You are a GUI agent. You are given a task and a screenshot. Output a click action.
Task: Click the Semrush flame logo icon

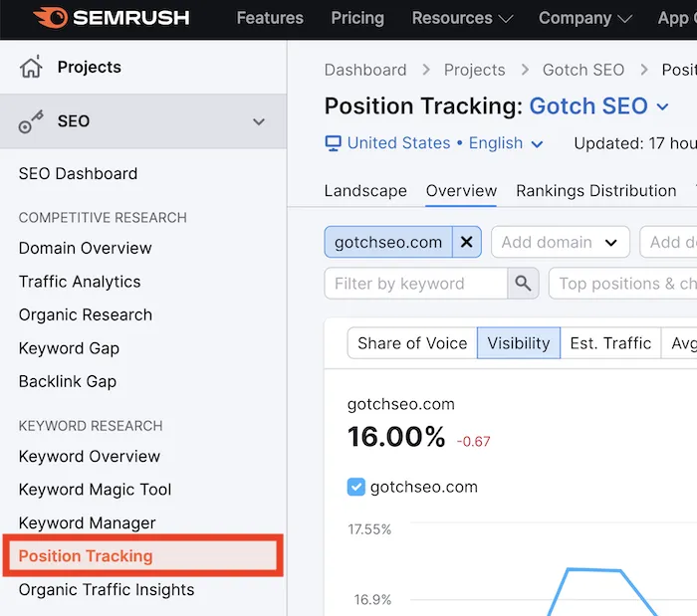coord(50,18)
